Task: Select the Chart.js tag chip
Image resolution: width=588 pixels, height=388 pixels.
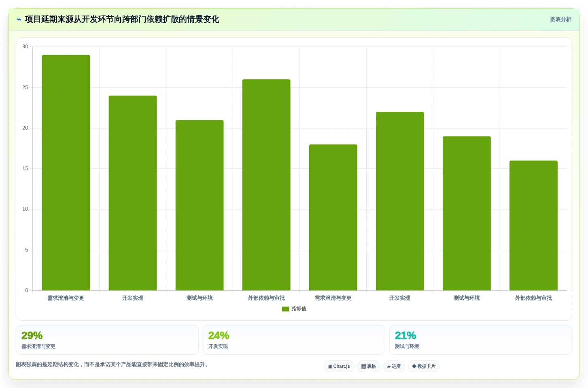Action: pyautogui.click(x=339, y=366)
